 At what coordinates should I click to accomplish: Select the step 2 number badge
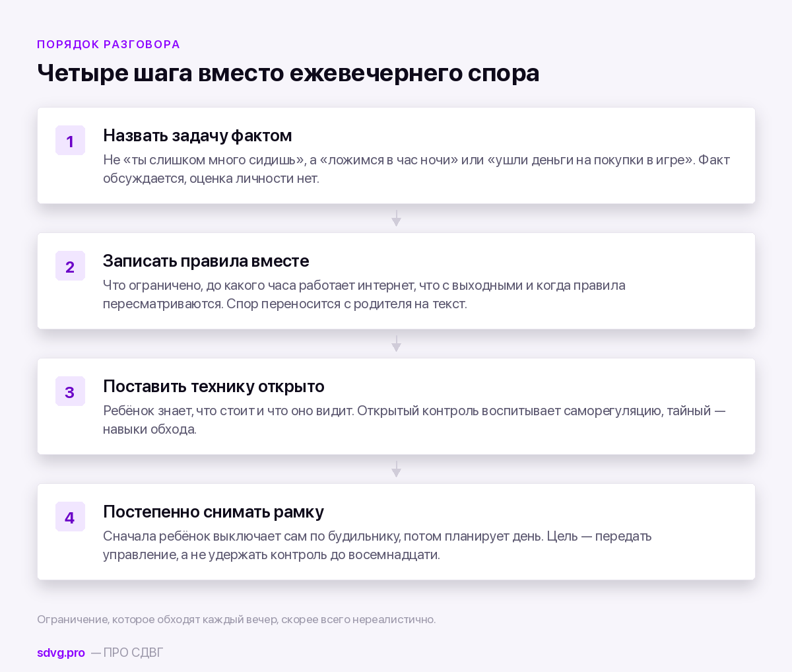point(70,266)
